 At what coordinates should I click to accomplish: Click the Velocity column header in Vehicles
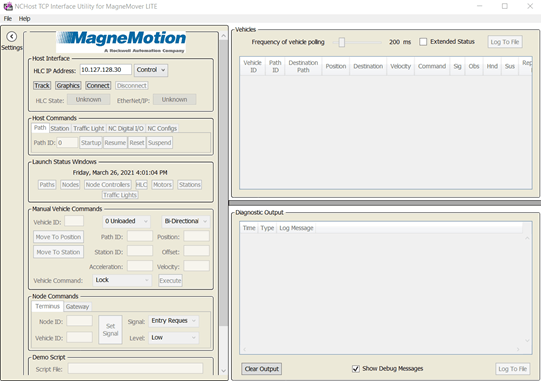pos(400,66)
